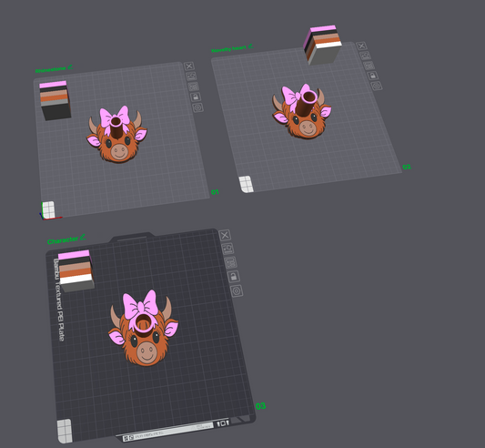485x448 pixels.
Task: Open the Character plate settings icon
Action: coord(237,291)
